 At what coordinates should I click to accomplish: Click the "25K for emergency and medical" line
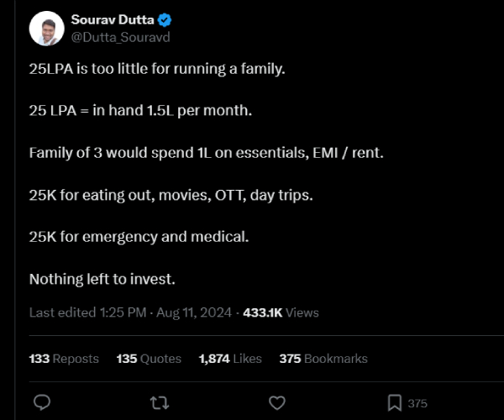pos(139,237)
